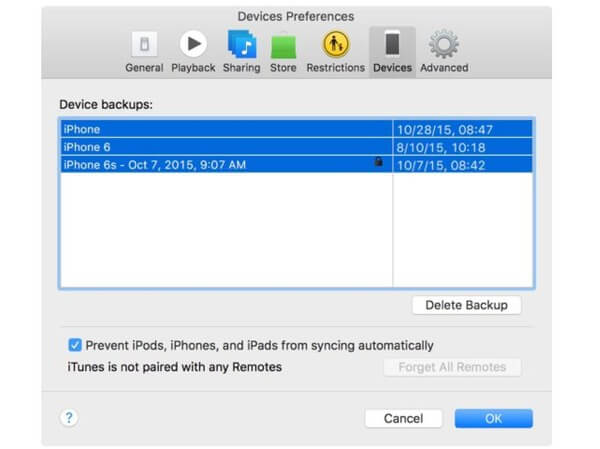Open the Restrictions parental icon
600x449 pixels.
pyautogui.click(x=336, y=44)
